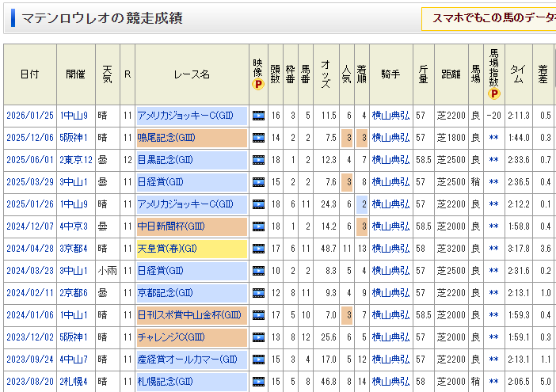Play video for チャレンジC race
Image resolution: width=556 pixels, height=392 pixels.
click(x=258, y=337)
